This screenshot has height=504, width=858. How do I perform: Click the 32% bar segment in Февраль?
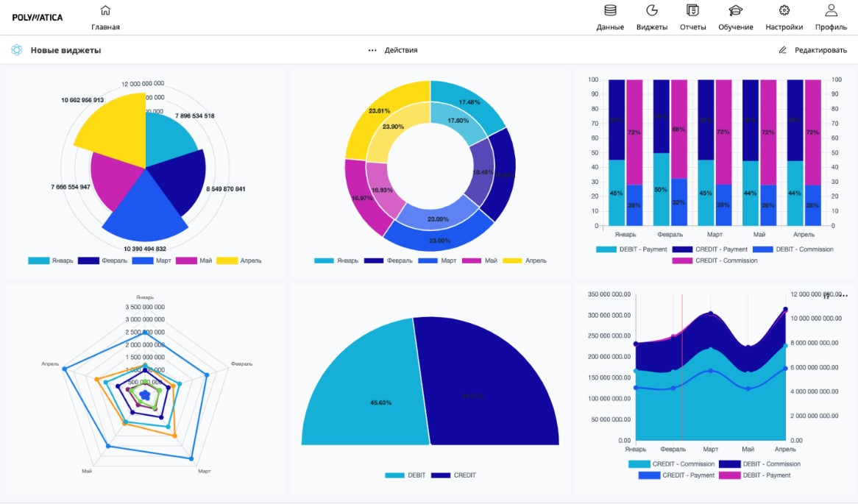coord(679,202)
